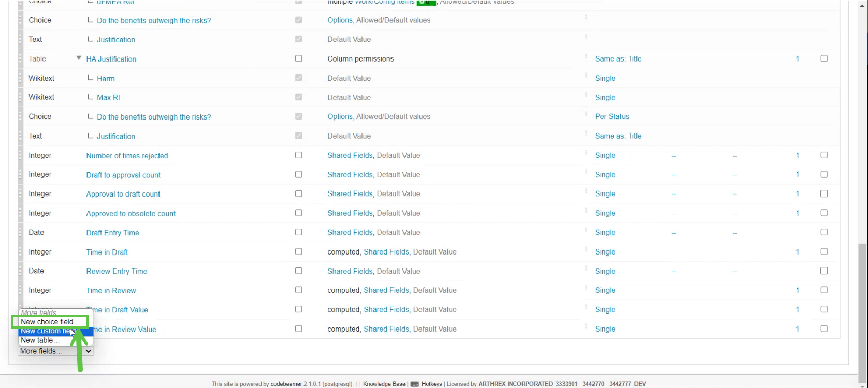Click drag handle of the Max RI row
Viewport: 868px width, 388px height.
(21, 97)
